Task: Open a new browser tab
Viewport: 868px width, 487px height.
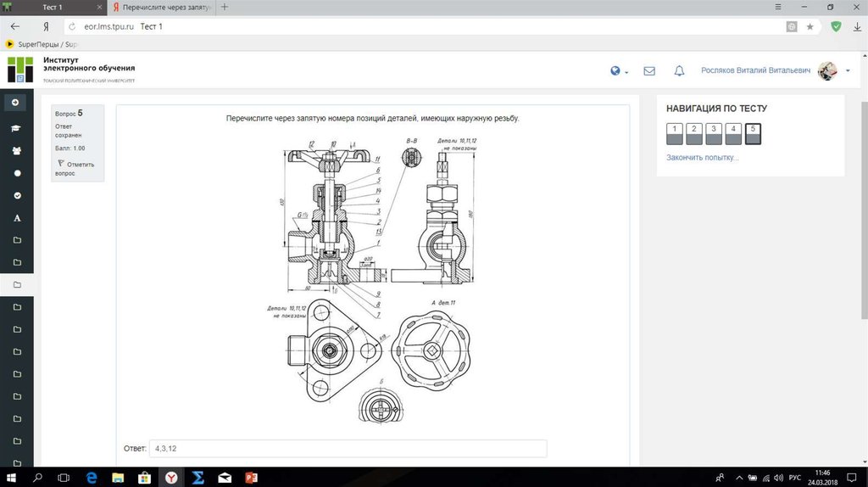Action: click(x=225, y=7)
